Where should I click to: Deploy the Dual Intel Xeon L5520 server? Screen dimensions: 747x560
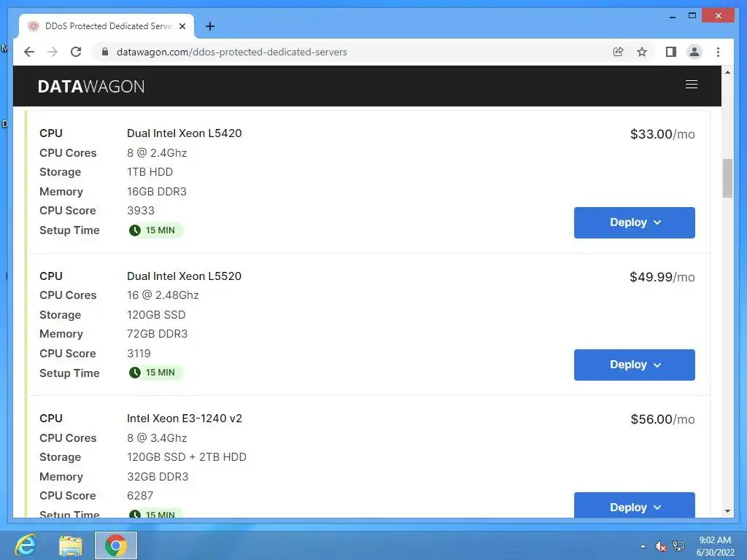coord(634,365)
